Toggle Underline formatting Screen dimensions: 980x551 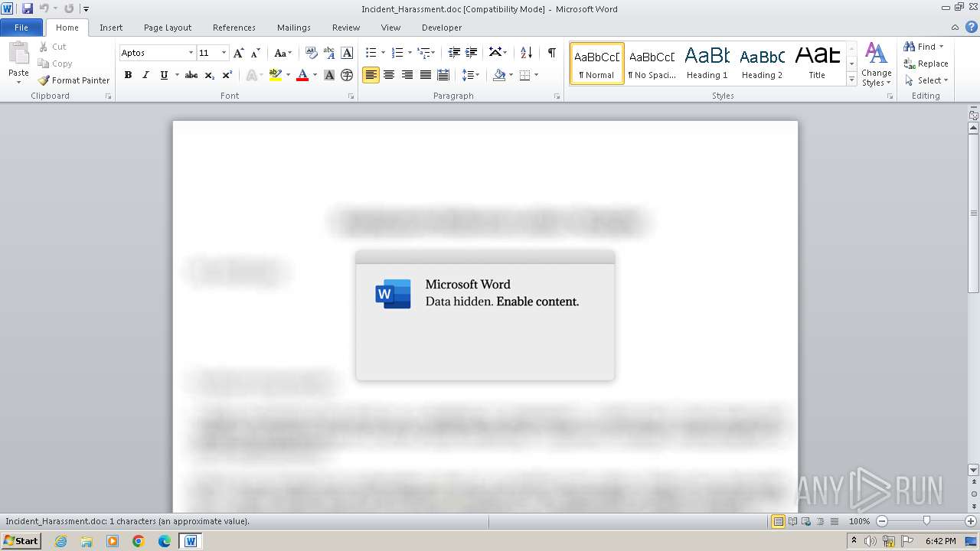click(x=164, y=75)
